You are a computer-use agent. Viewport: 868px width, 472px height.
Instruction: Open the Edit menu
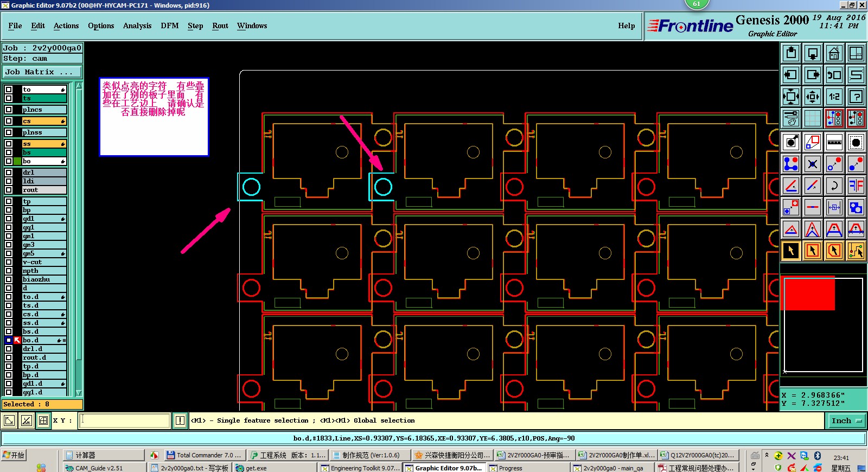click(x=38, y=25)
